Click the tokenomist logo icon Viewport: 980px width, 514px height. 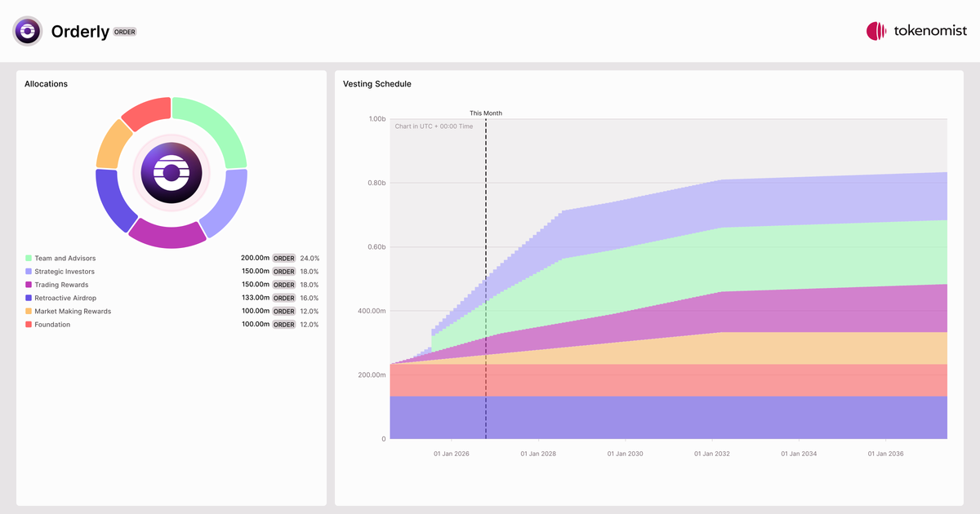click(876, 31)
